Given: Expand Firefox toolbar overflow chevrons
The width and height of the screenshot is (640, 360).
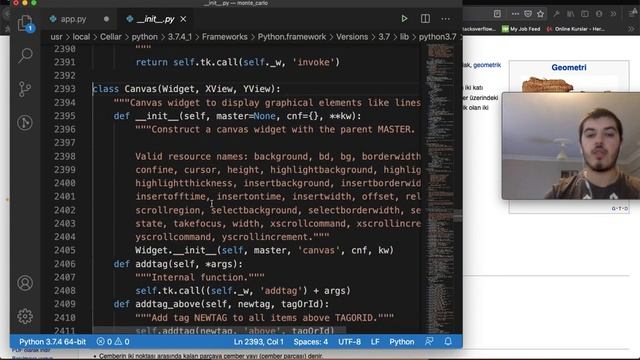Looking at the screenshot, I should [x=613, y=14].
